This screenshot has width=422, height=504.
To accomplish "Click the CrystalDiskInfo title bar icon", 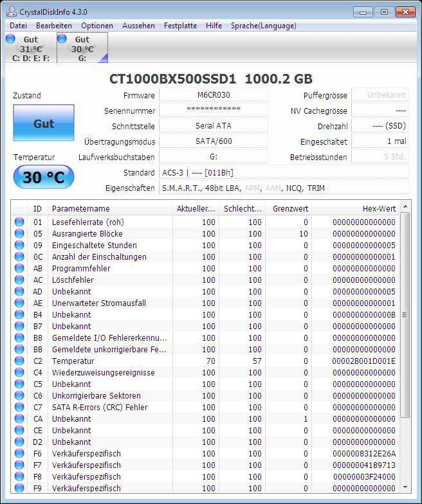I will click(12, 12).
